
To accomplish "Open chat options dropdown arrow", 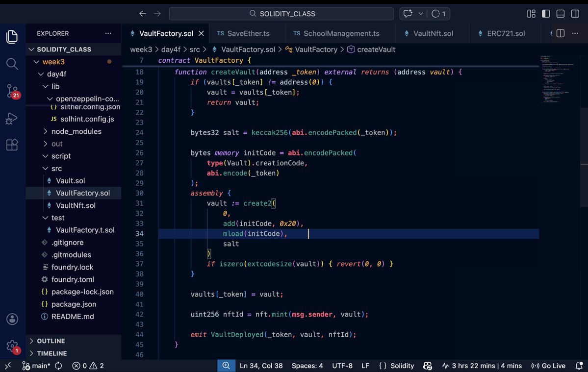I will click(x=421, y=14).
